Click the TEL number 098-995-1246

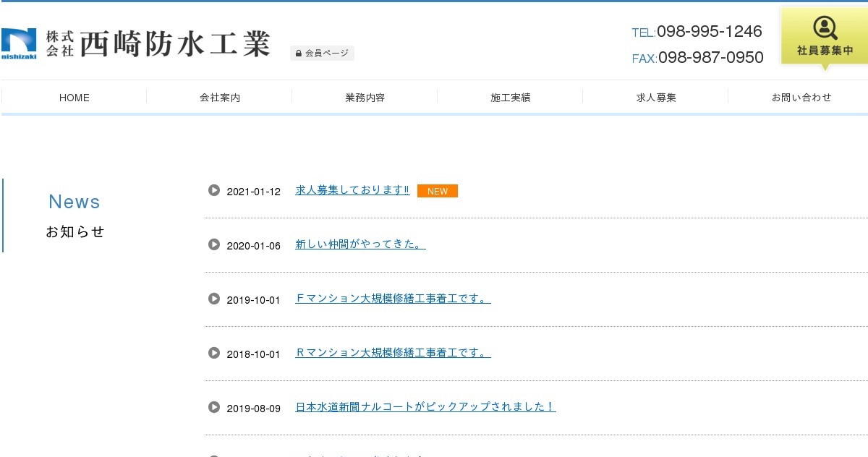click(x=710, y=32)
